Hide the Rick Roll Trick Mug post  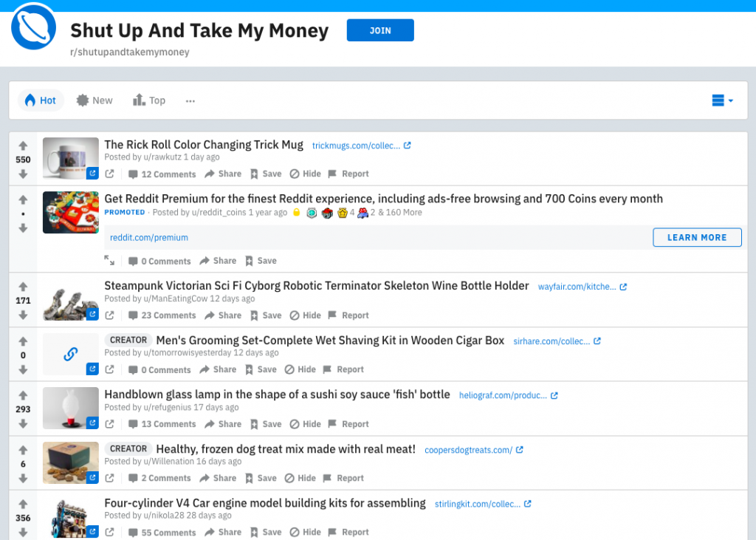305,174
